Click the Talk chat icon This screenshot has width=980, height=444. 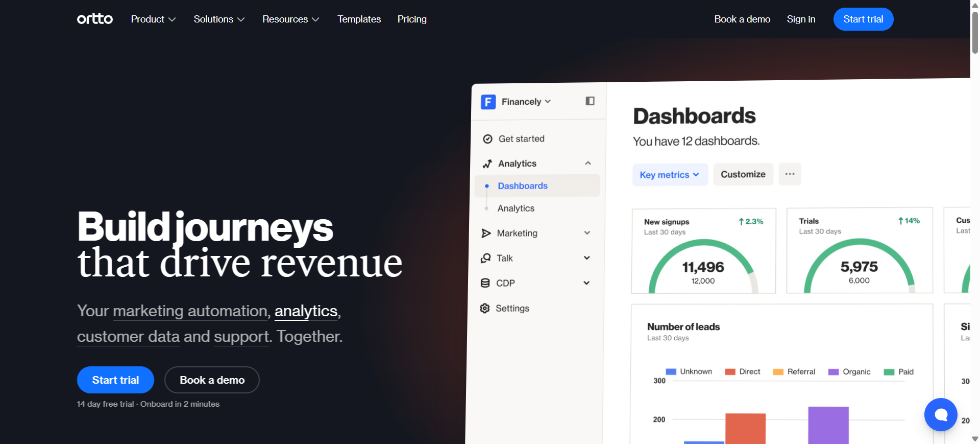click(x=485, y=258)
